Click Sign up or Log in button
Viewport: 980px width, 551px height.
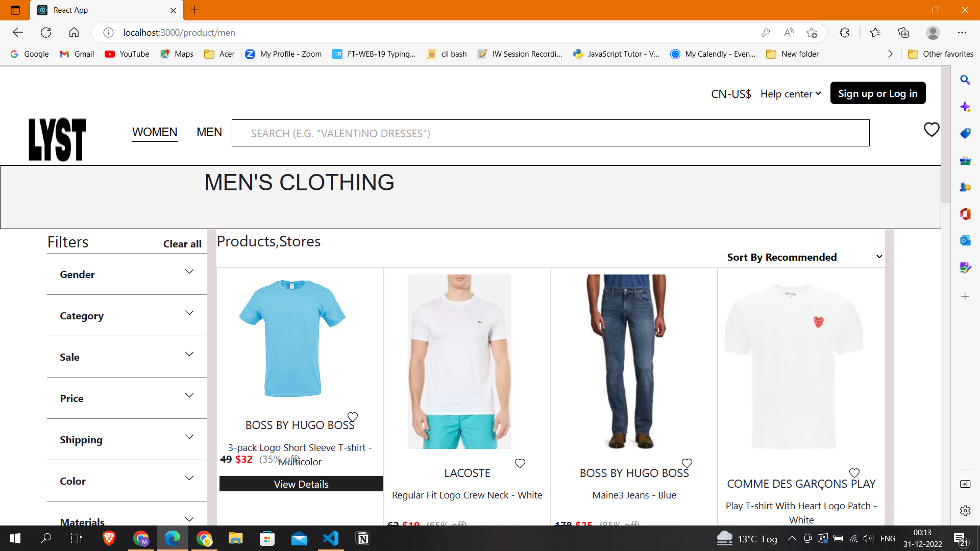click(878, 93)
